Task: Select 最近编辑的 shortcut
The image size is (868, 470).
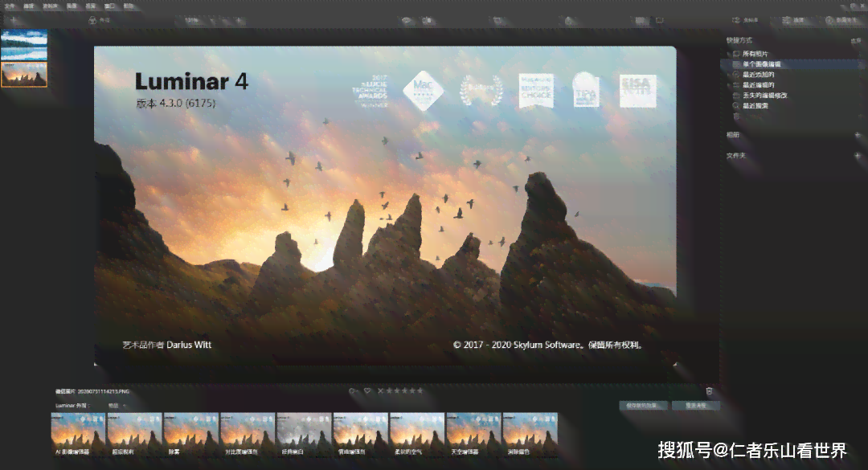Action: 759,84
